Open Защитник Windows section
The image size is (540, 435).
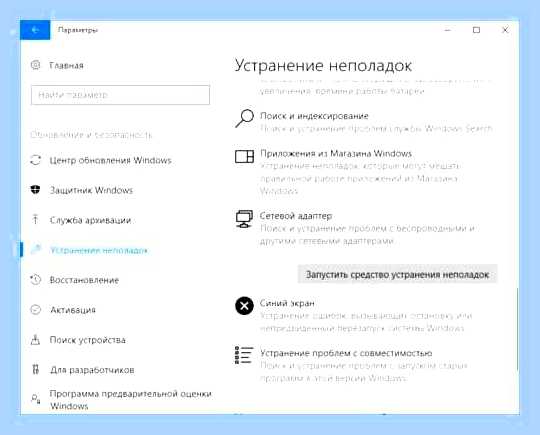pyautogui.click(x=91, y=190)
